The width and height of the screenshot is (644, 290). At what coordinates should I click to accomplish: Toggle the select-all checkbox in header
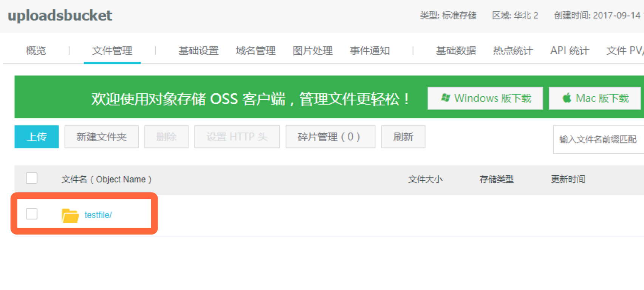(32, 178)
